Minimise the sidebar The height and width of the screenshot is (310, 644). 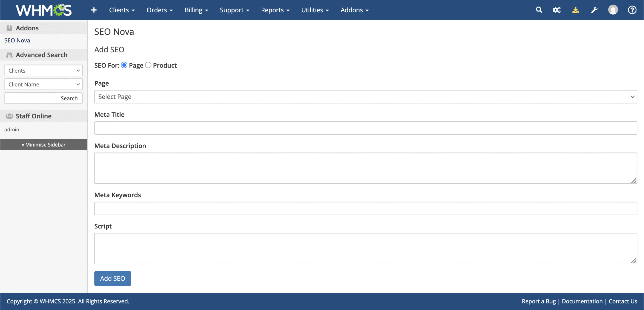pos(44,145)
